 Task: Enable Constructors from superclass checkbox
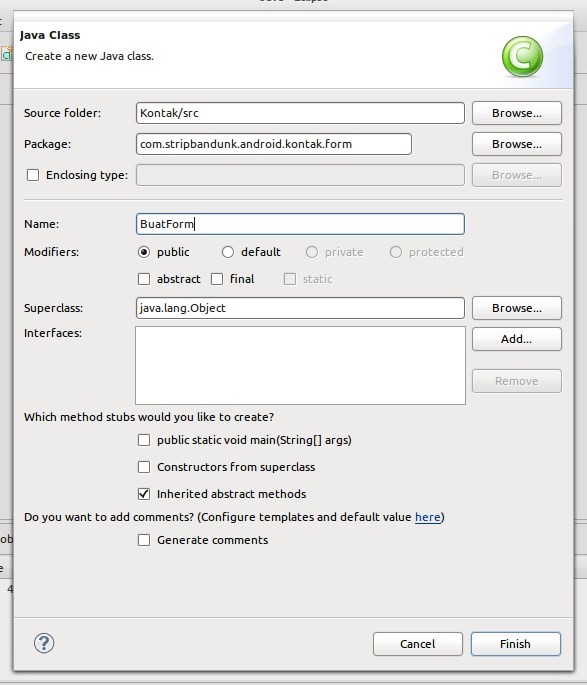(144, 467)
